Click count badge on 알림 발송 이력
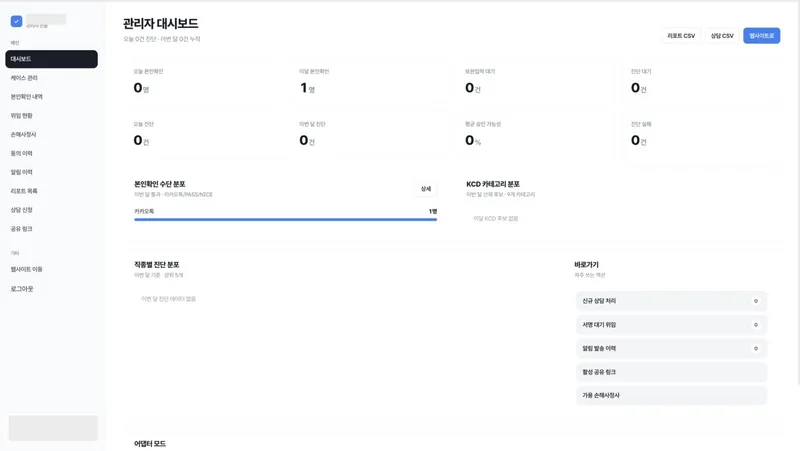Screen dimensions: 800x451 coord(756,348)
